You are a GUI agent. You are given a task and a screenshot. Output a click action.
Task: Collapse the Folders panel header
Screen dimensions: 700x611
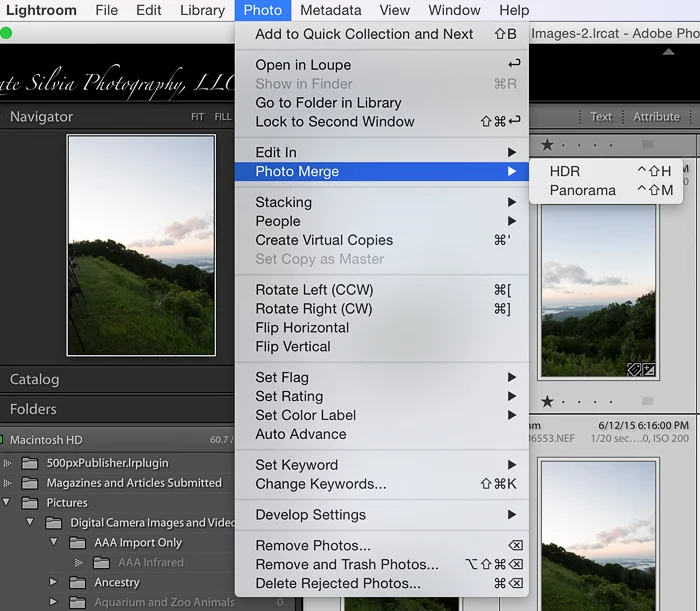point(117,409)
